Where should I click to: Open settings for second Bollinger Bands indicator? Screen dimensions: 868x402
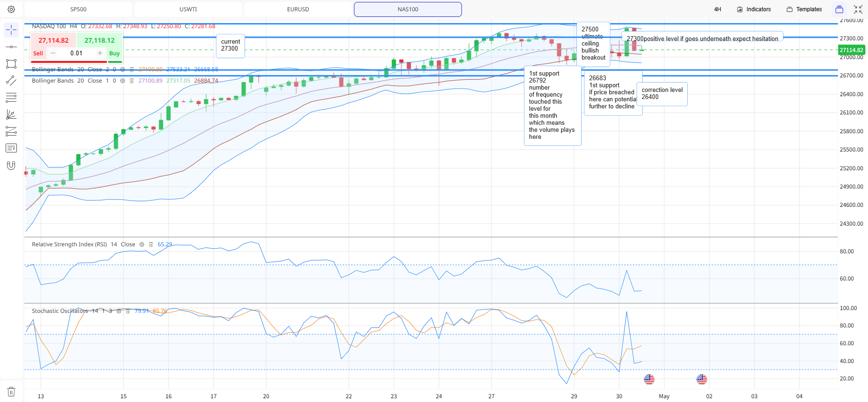click(123, 81)
